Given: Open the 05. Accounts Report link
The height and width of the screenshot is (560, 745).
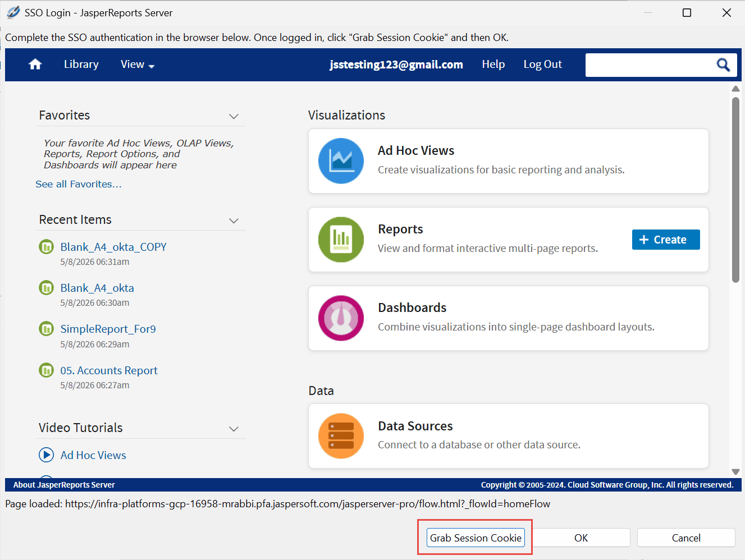Looking at the screenshot, I should coord(109,370).
